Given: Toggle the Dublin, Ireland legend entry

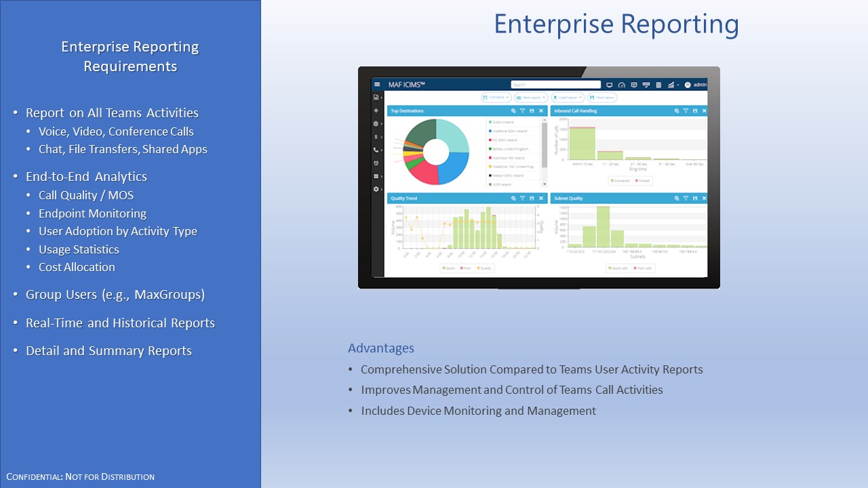Looking at the screenshot, I should [x=501, y=122].
